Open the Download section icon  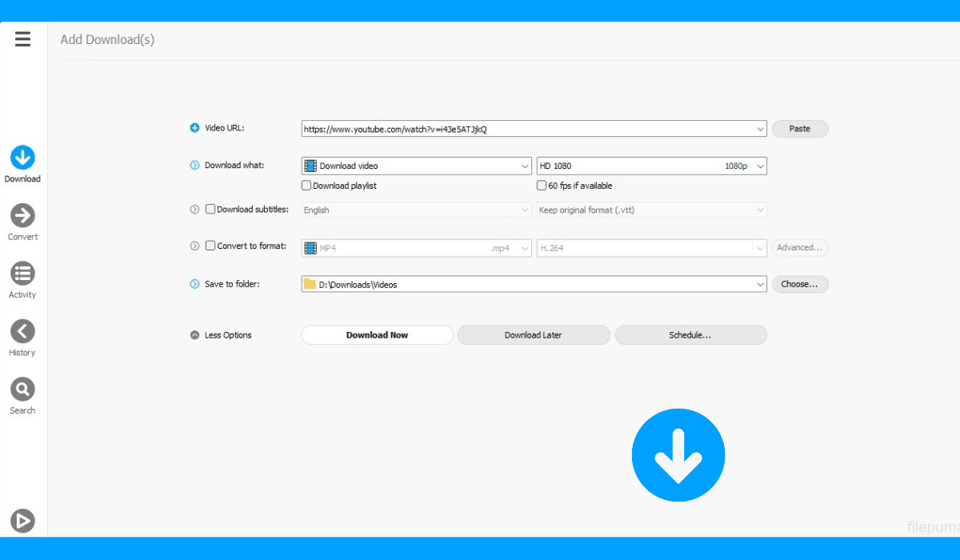click(x=22, y=157)
